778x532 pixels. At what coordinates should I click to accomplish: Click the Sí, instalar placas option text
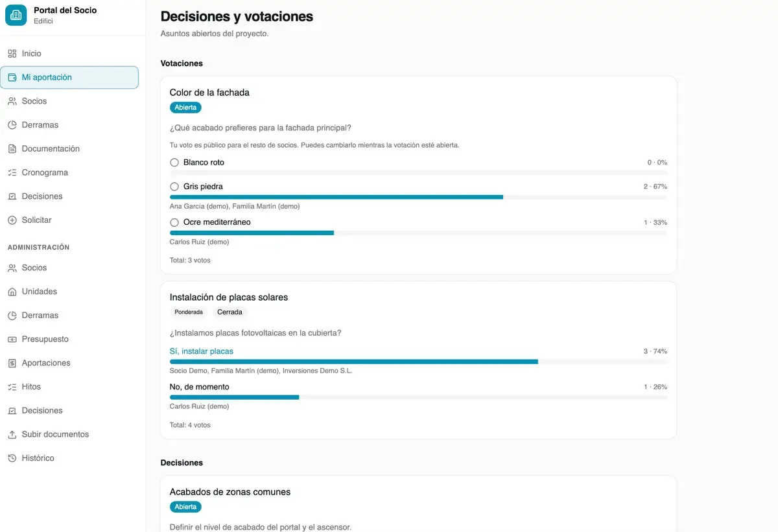tap(202, 351)
